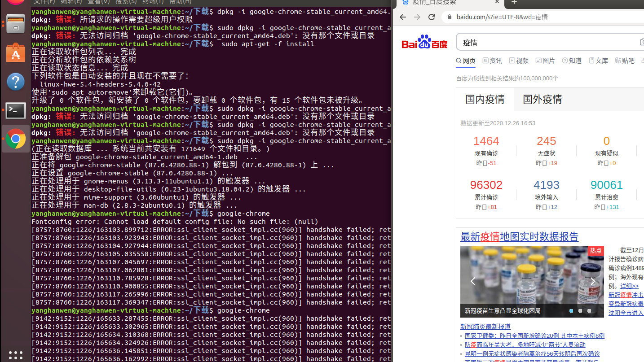644x362 pixels.
Task: View site info via the padlock icon
Action: [450, 17]
